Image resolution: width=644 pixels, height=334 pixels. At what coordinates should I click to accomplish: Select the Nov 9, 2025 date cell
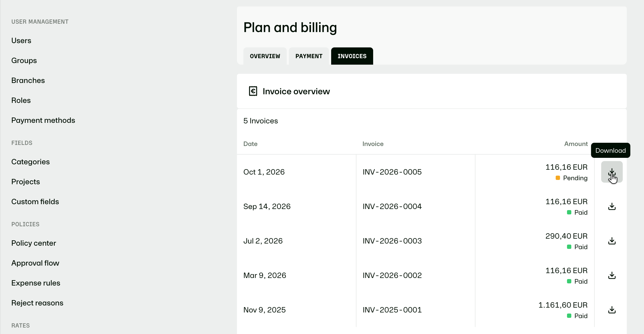264,310
